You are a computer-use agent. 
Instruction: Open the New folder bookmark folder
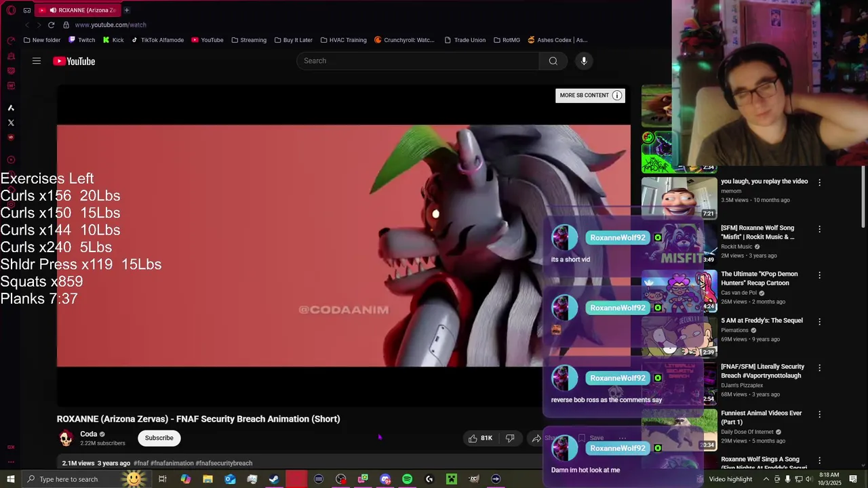42,40
